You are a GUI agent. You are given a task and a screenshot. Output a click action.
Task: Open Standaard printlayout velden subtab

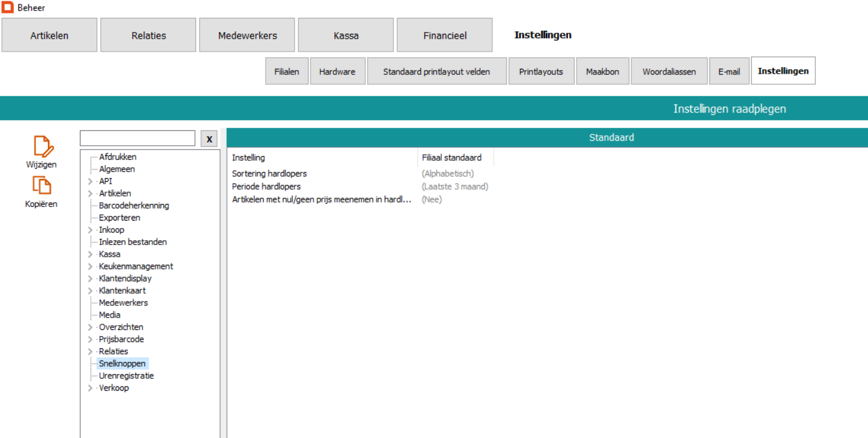point(436,71)
